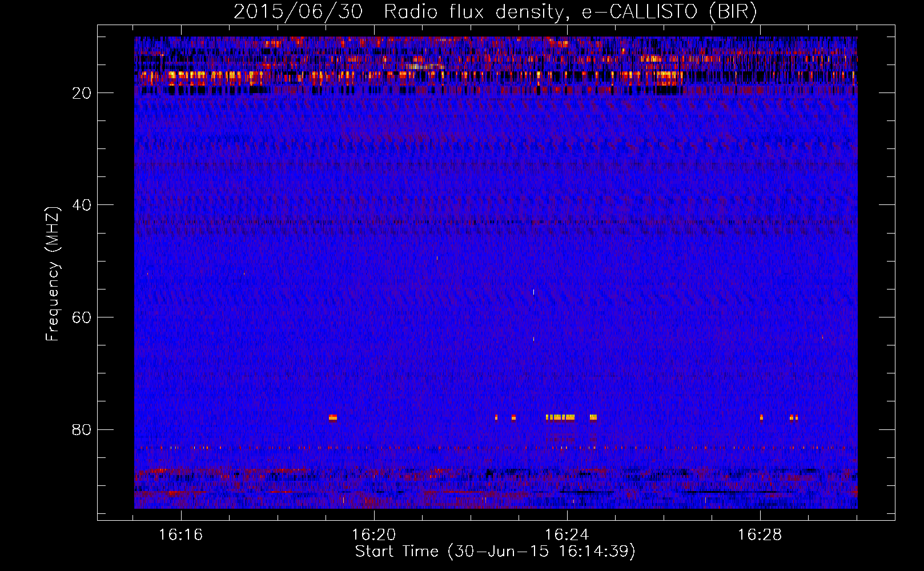The image size is (924, 571).
Task: Select the 16:20 time tick label
Action: [x=374, y=535]
